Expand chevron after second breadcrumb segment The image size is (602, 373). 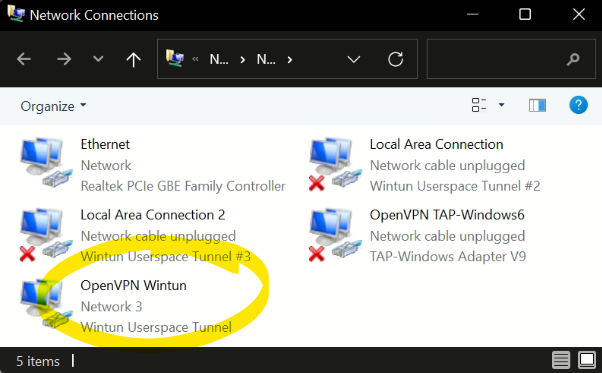pyautogui.click(x=290, y=59)
